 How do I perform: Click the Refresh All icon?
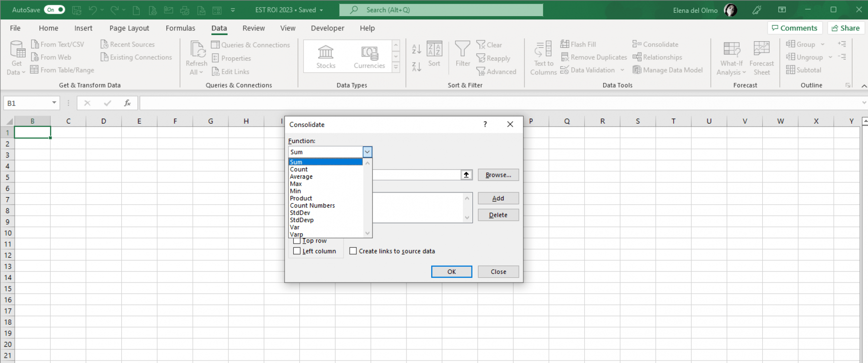pyautogui.click(x=197, y=49)
